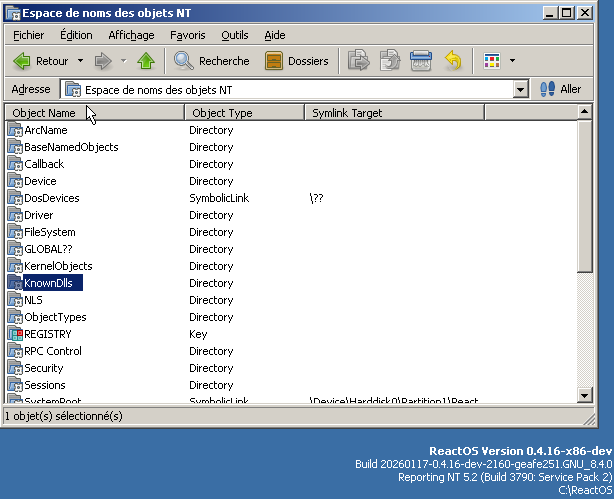
Task: Click the REGISTRY key icon
Action: point(15,334)
